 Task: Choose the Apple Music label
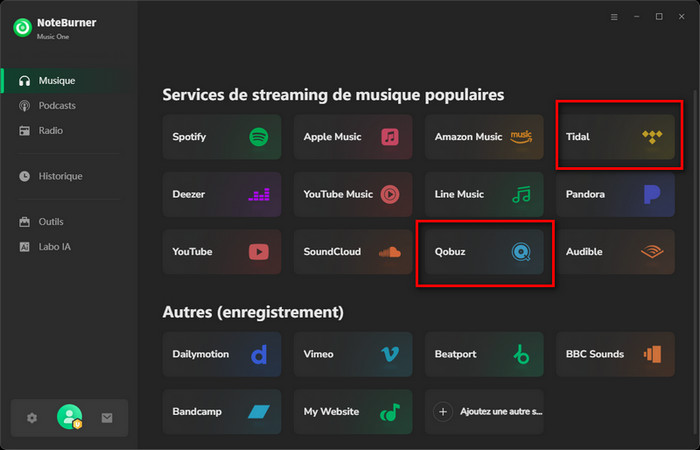pos(332,137)
